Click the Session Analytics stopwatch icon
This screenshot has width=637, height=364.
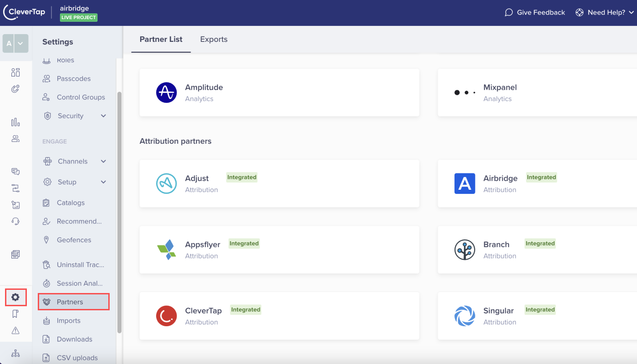coord(46,283)
